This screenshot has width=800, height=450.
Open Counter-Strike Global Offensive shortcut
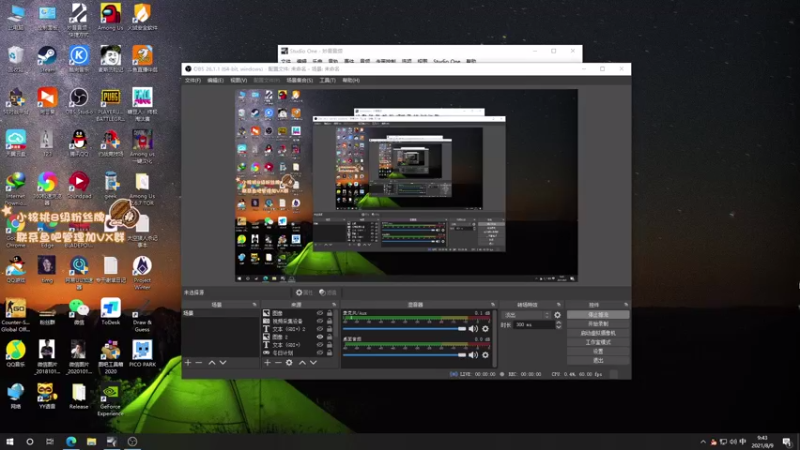coord(15,315)
